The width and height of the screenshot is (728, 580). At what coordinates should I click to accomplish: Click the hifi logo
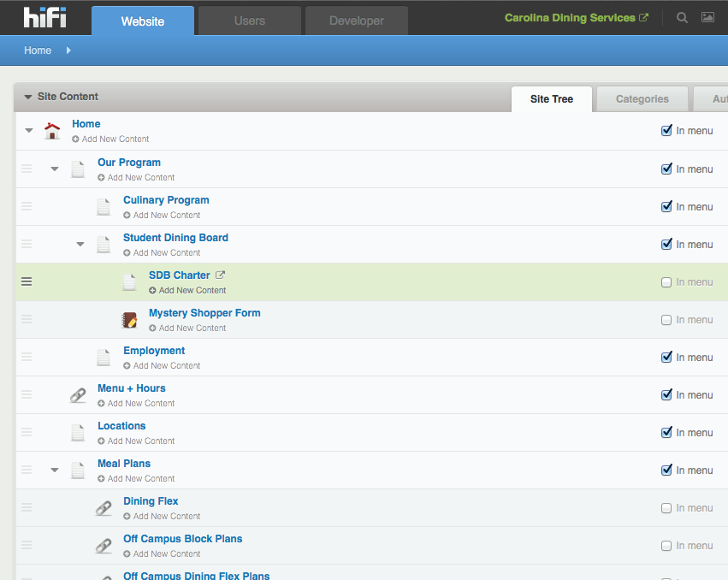tap(45, 18)
